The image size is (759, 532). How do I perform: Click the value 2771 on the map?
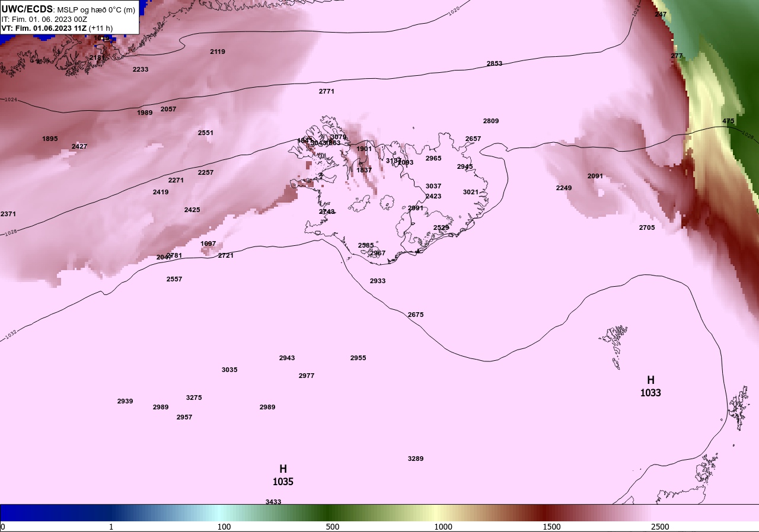click(327, 91)
